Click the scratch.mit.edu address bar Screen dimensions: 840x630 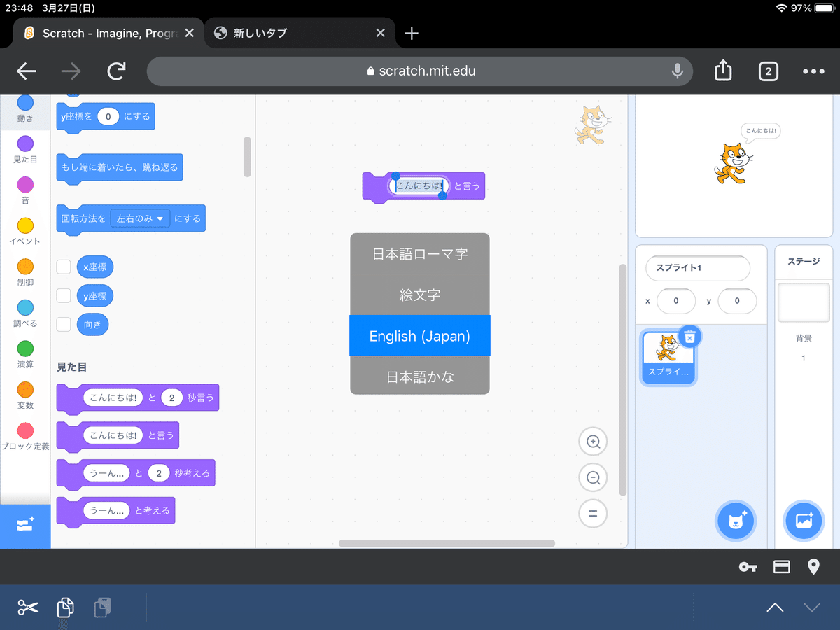pos(420,71)
